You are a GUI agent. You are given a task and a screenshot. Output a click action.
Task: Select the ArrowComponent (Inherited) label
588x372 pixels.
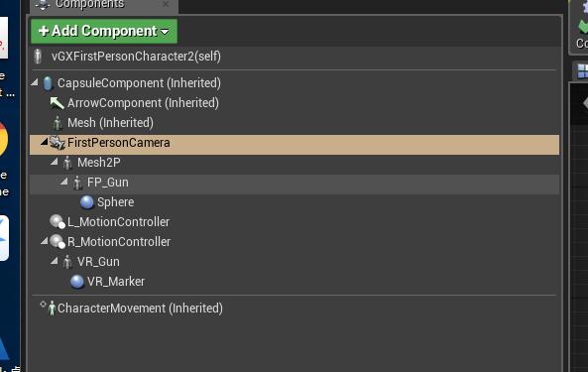143,103
